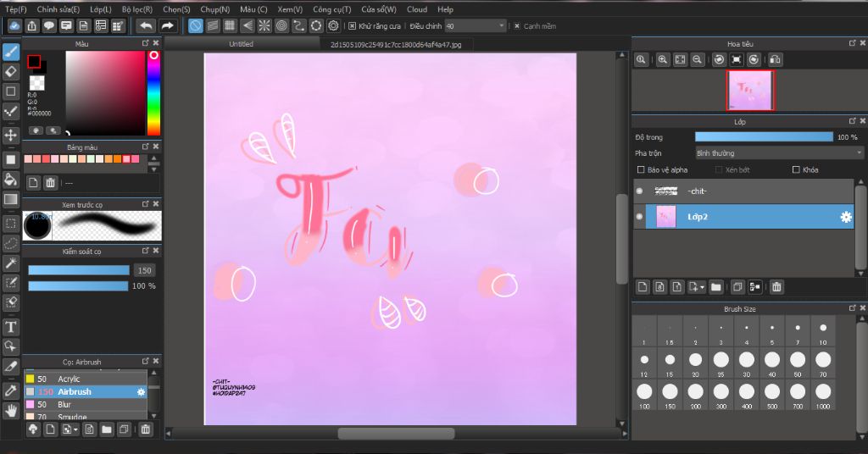This screenshot has width=868, height=454.
Task: Toggle the Canh mềm checkbox
Action: [x=517, y=26]
